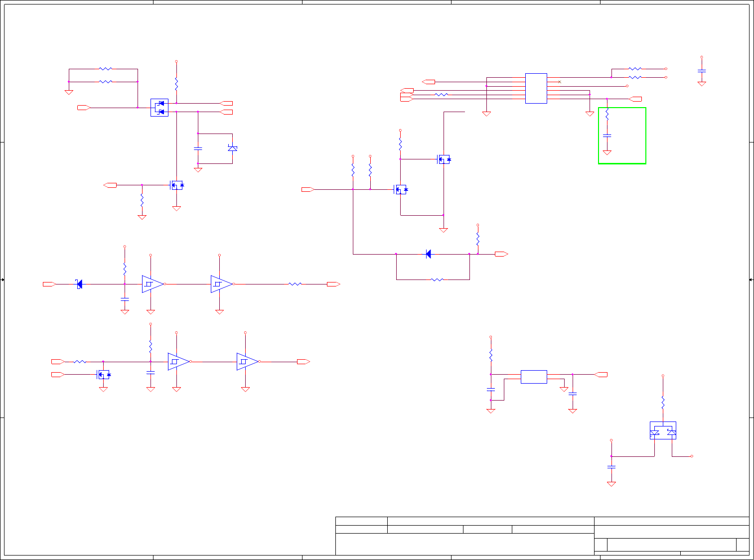Click the Schottky diode feeding the upper buffer chain
Screen dimensions: 754x560
tap(79, 284)
